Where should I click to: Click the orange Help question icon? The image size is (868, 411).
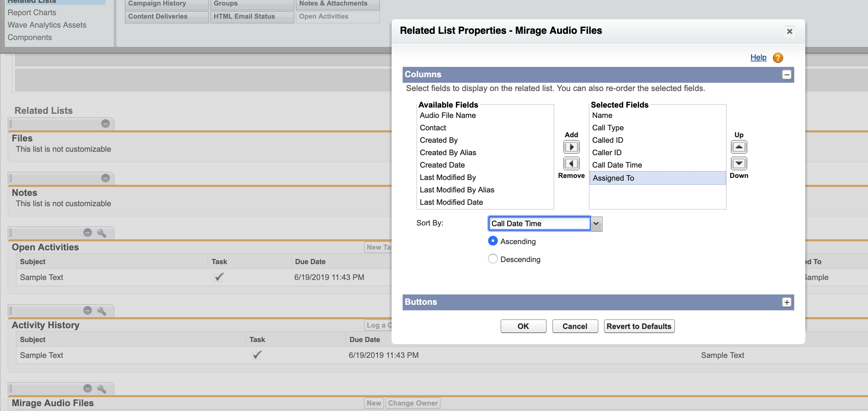pos(778,58)
